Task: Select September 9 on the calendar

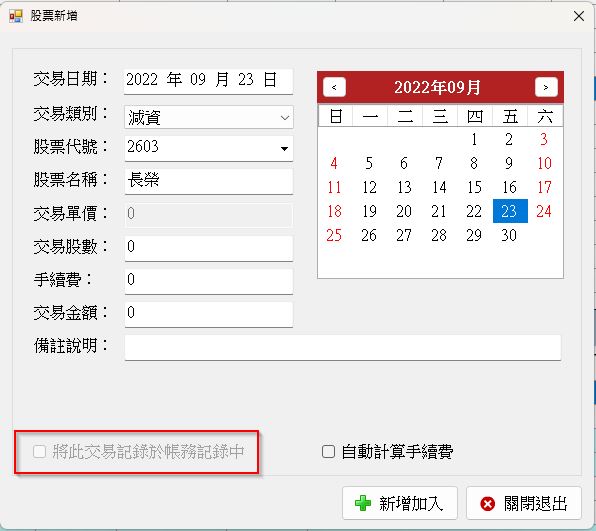Action: click(x=509, y=163)
